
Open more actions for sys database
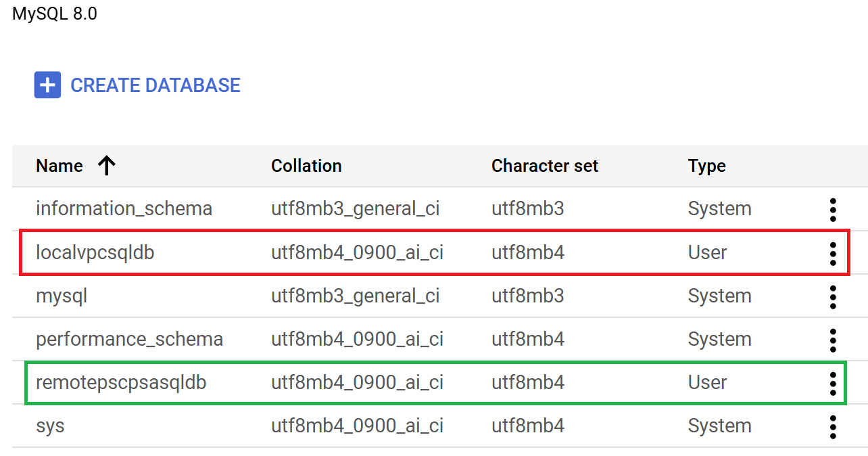pyautogui.click(x=833, y=426)
